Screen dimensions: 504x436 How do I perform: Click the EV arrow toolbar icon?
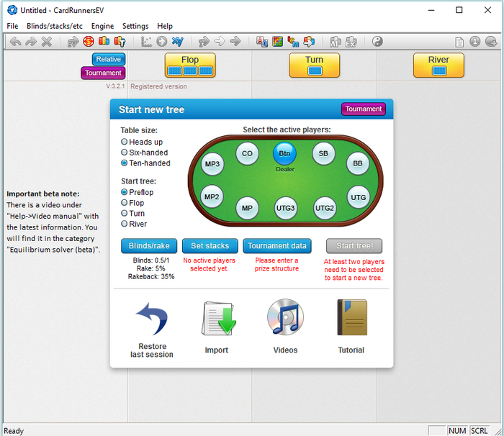pyautogui.click(x=73, y=42)
